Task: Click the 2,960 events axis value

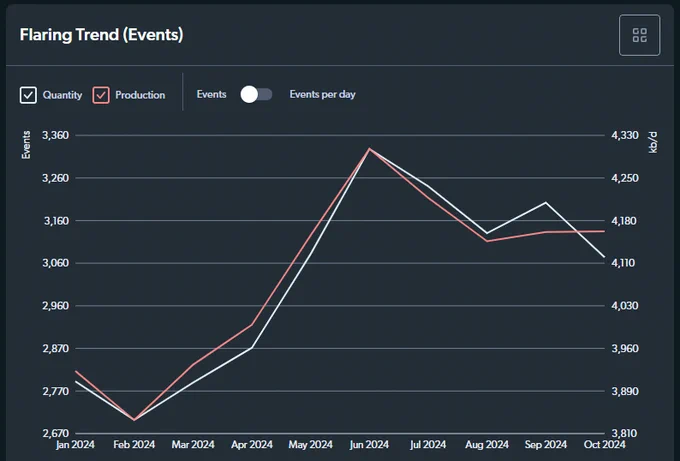Action: pos(56,306)
